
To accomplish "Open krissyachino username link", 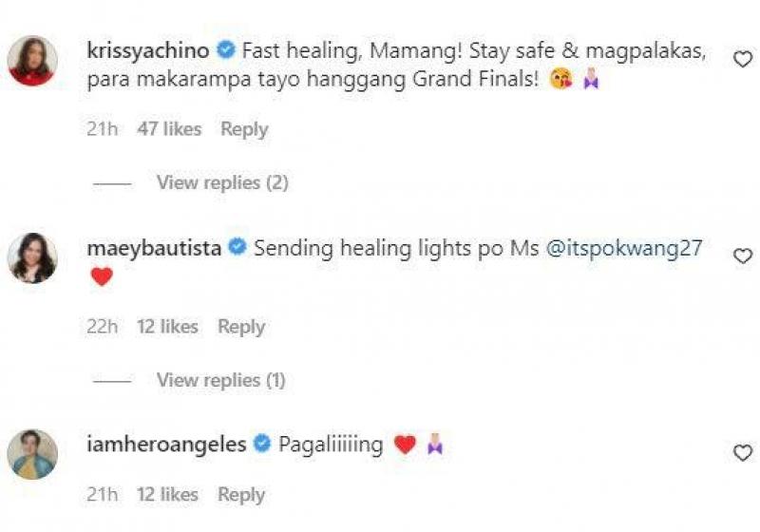I will coord(148,50).
